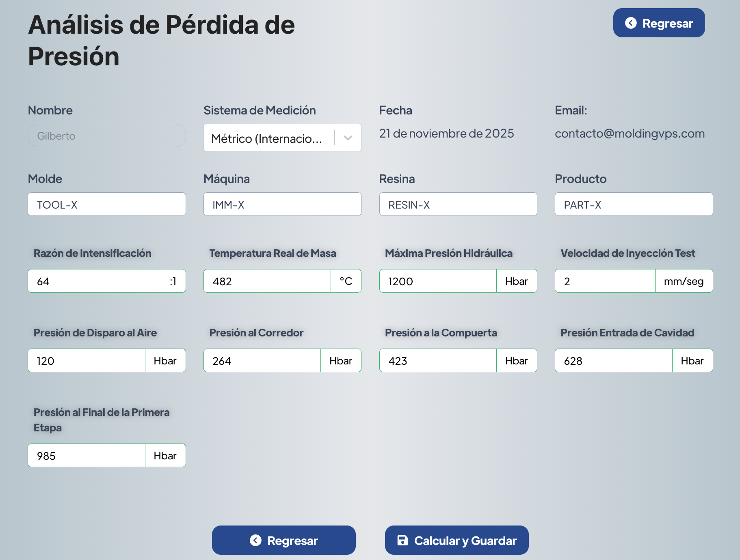The image size is (740, 560).
Task: Edit the Presión de Disparo al Aire value
Action: click(86, 361)
